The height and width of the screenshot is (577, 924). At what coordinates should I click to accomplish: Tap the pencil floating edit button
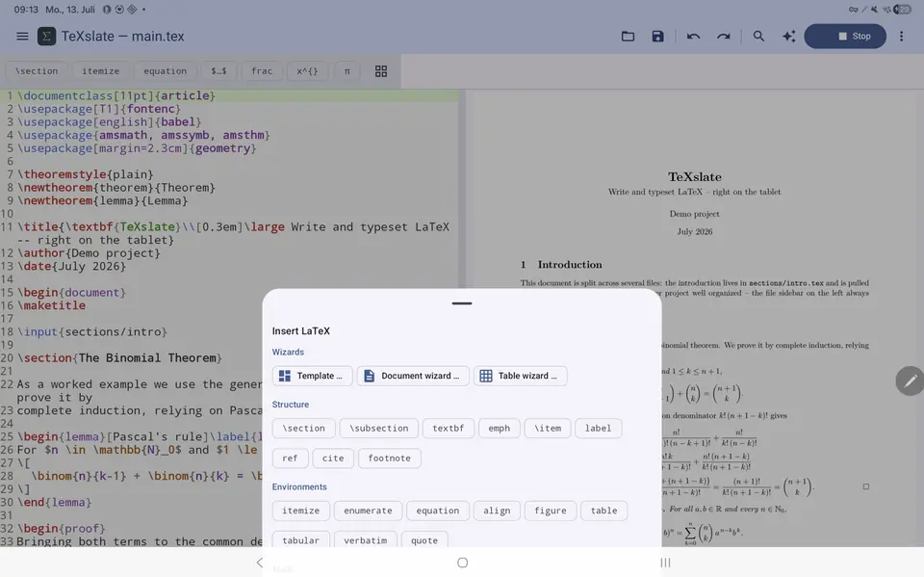910,381
